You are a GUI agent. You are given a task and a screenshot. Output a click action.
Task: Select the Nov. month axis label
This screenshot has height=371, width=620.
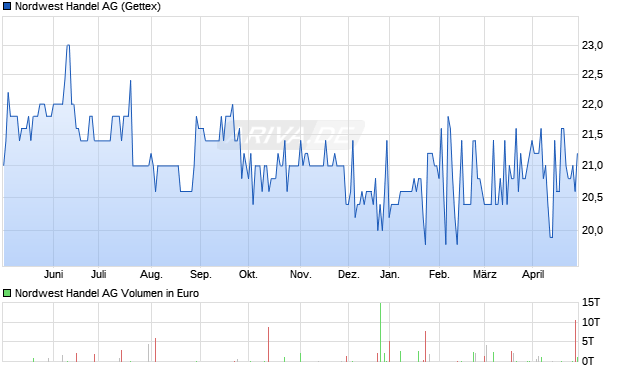pyautogui.click(x=301, y=274)
